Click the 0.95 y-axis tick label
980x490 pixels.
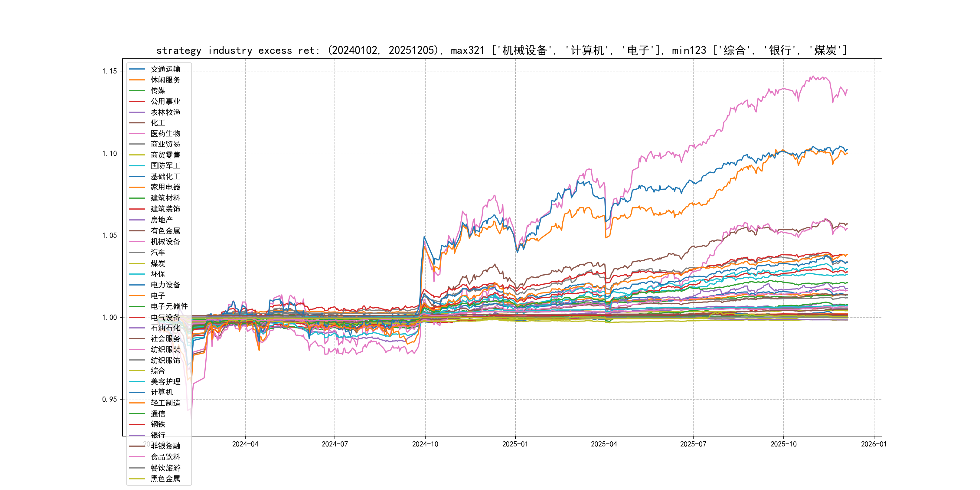109,399
